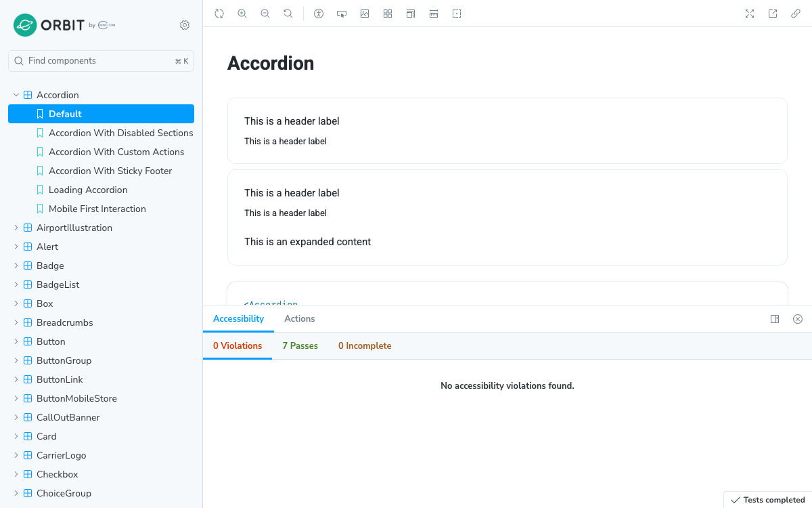This screenshot has height=508, width=812.
Task: Focus the Find components search field
Action: 101,61
